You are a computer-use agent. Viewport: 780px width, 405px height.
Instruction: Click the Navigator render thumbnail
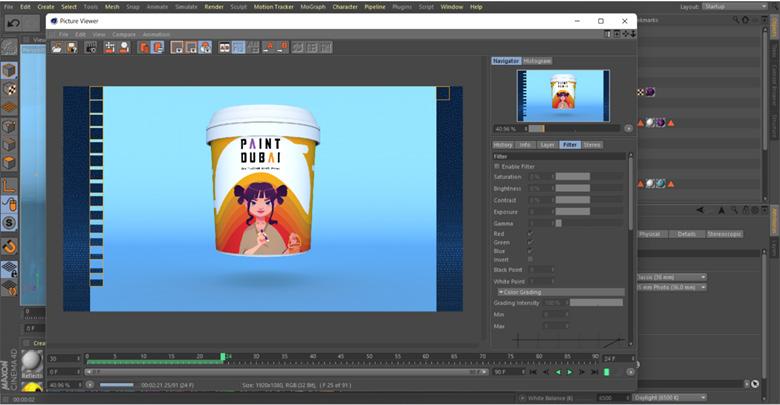(x=563, y=96)
